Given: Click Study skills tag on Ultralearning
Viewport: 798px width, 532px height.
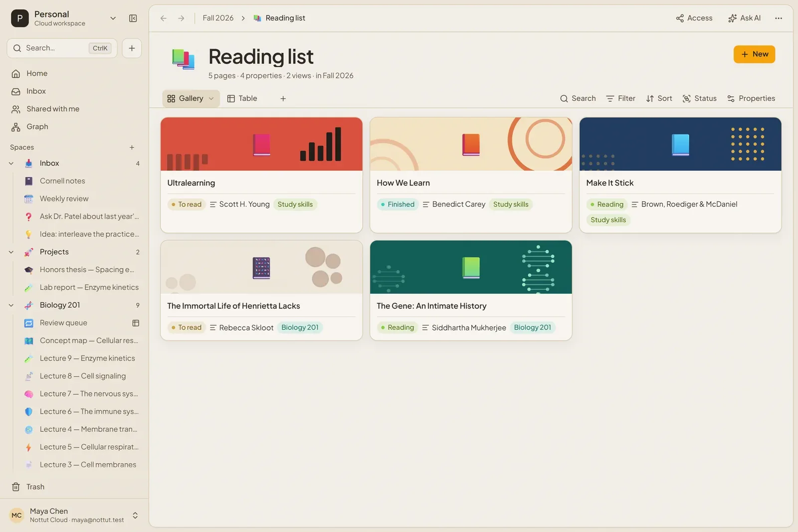Looking at the screenshot, I should (295, 204).
